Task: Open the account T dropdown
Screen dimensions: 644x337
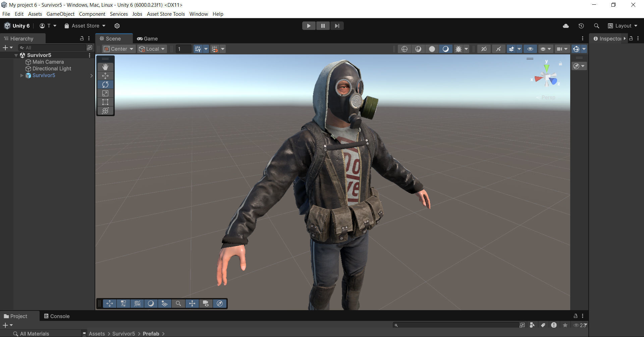Action: [x=48, y=26]
